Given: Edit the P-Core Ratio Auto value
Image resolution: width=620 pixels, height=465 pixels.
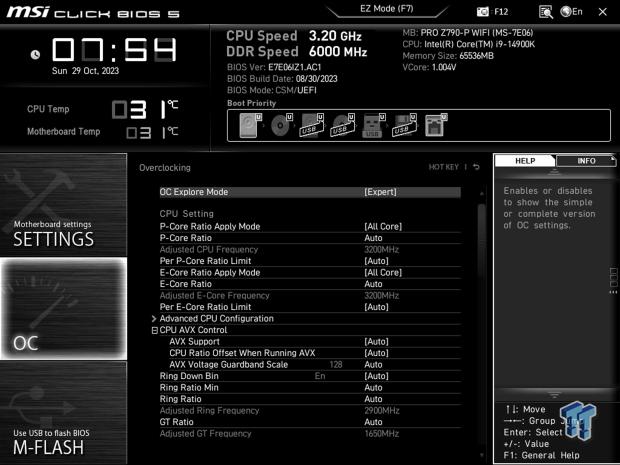Looking at the screenshot, I should (310, 238).
